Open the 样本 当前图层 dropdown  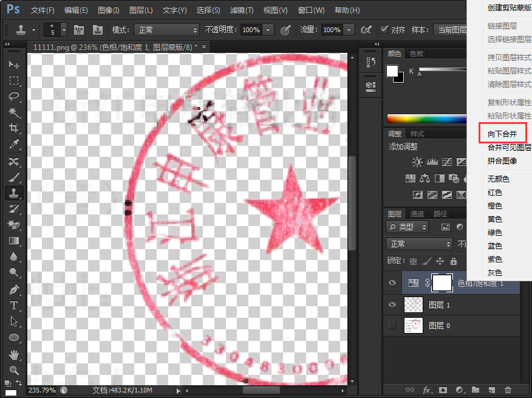point(451,30)
